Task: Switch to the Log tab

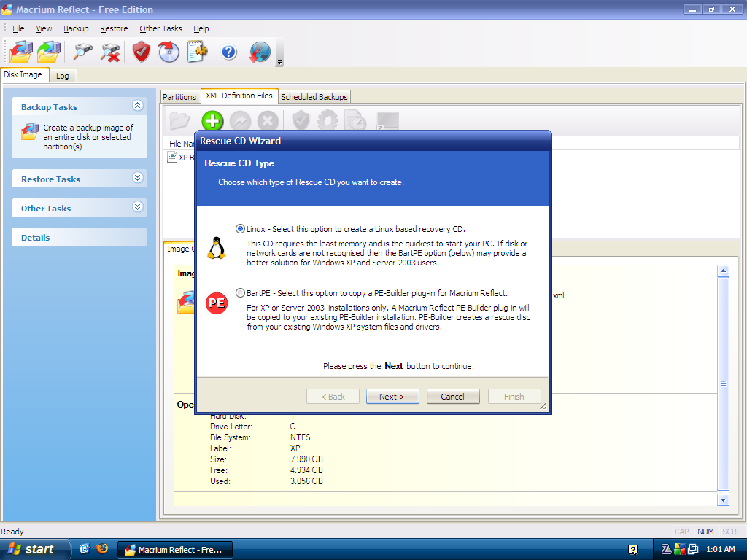Action: 63,76
